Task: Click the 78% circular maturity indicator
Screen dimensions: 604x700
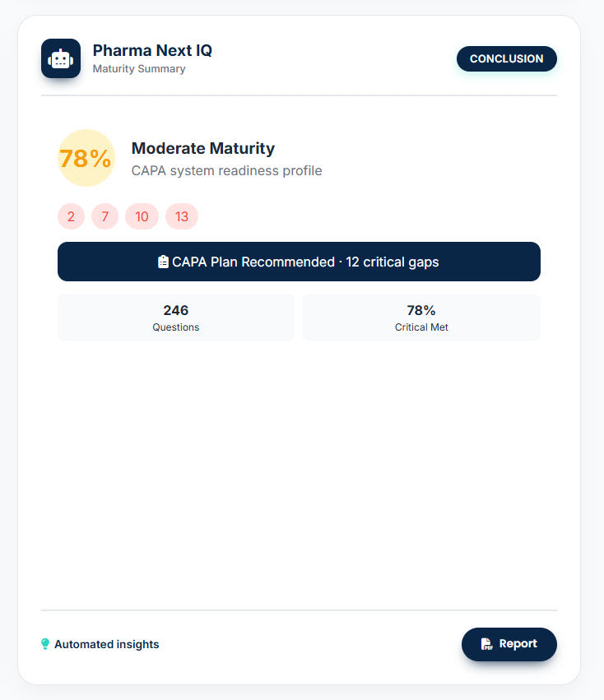Action: pyautogui.click(x=86, y=158)
